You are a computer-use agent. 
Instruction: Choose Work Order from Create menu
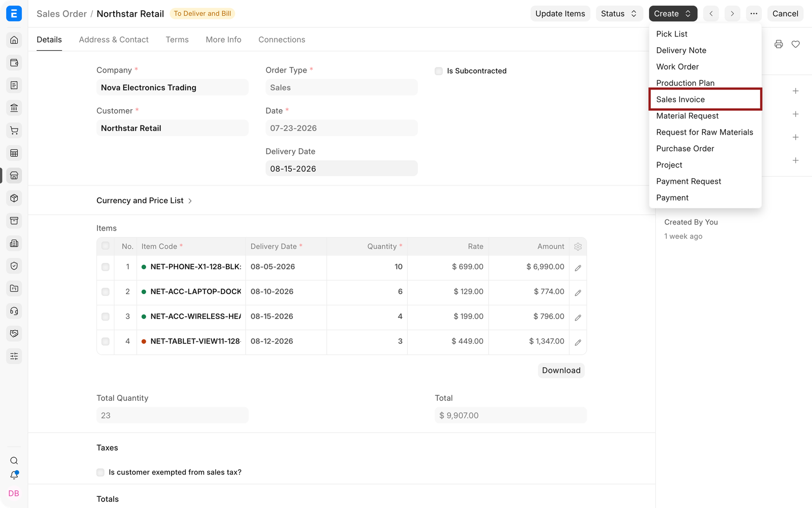(705, 67)
